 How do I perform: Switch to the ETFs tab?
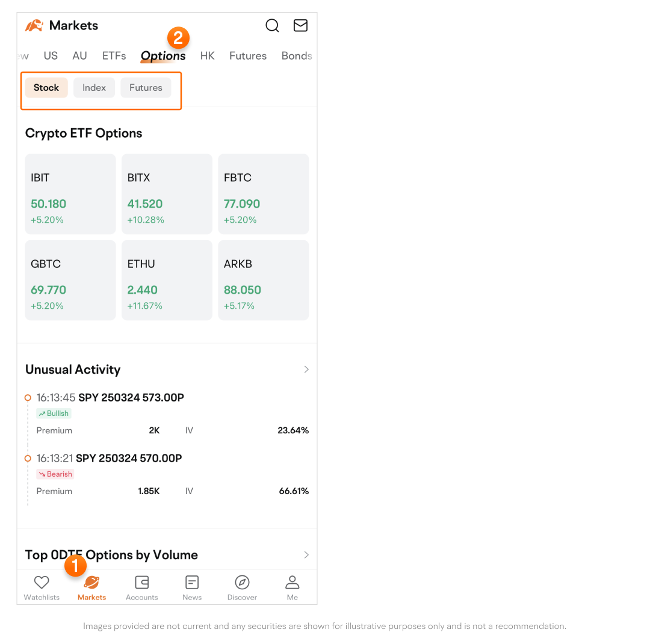(x=114, y=56)
